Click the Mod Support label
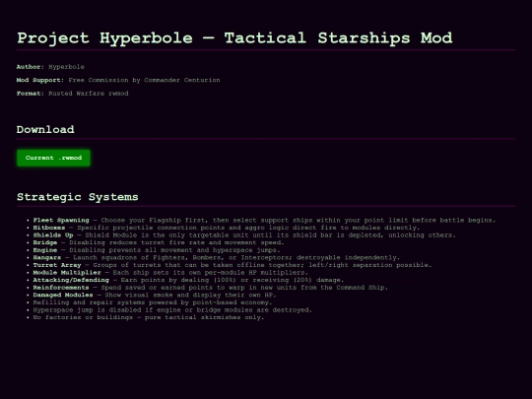This screenshot has width=532, height=399. [x=40, y=80]
